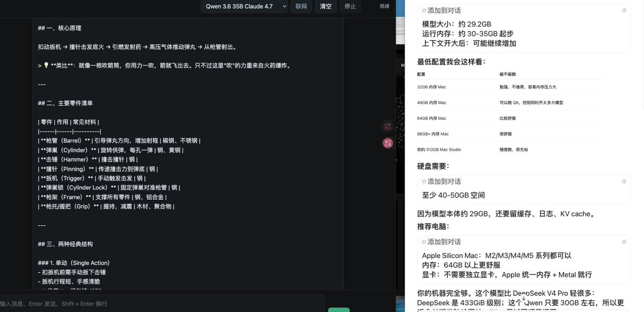644x312 pixels.
Task: Click the 比较舒服 table cell
Action: click(509, 118)
